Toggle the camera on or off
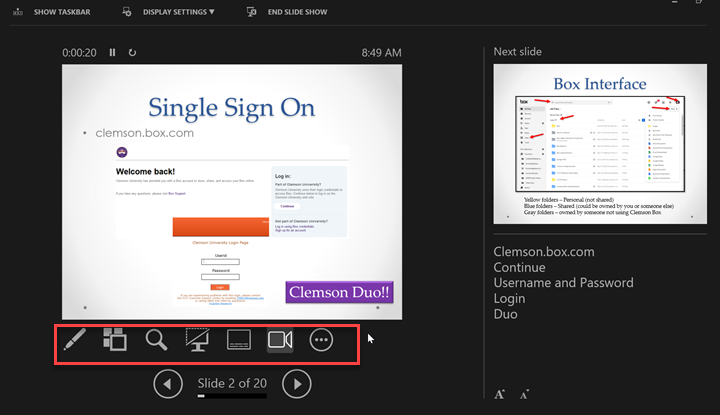 (279, 340)
